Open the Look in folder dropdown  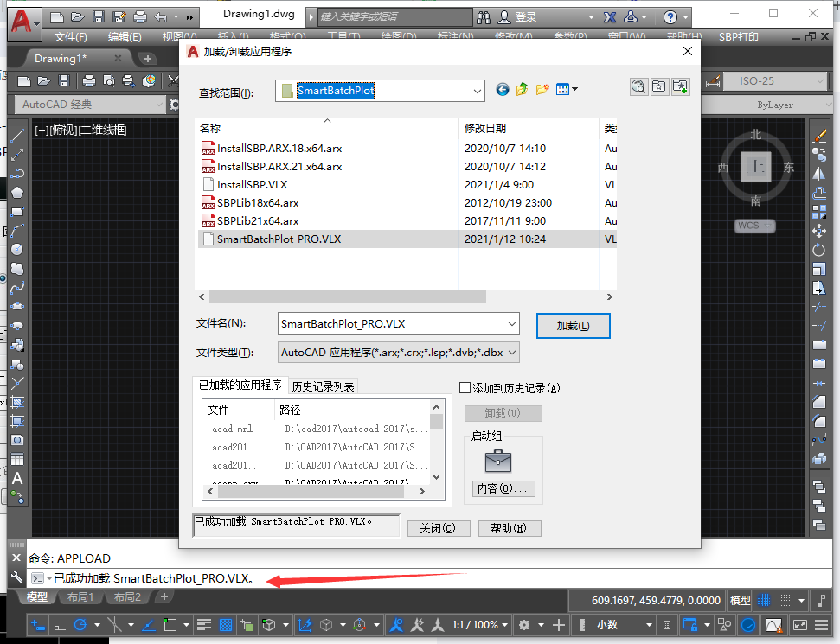tap(477, 91)
